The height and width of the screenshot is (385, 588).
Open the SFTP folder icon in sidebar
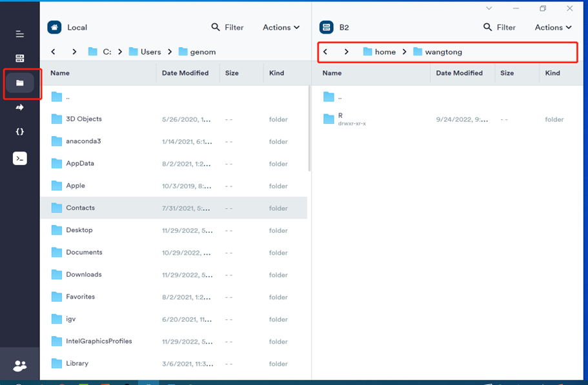[x=20, y=83]
